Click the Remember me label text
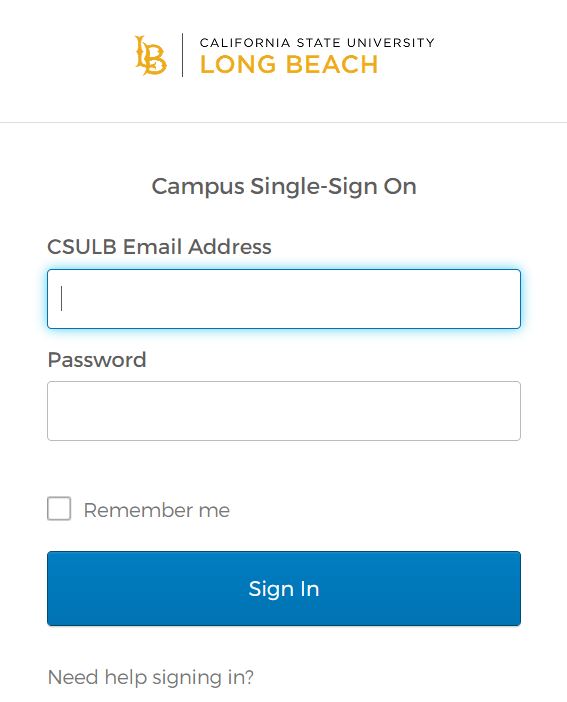 point(157,510)
